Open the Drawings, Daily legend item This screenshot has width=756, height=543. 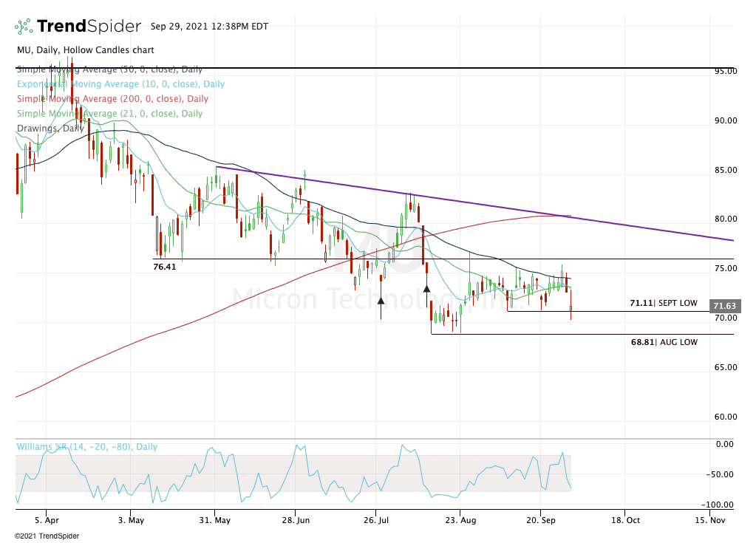[x=50, y=128]
